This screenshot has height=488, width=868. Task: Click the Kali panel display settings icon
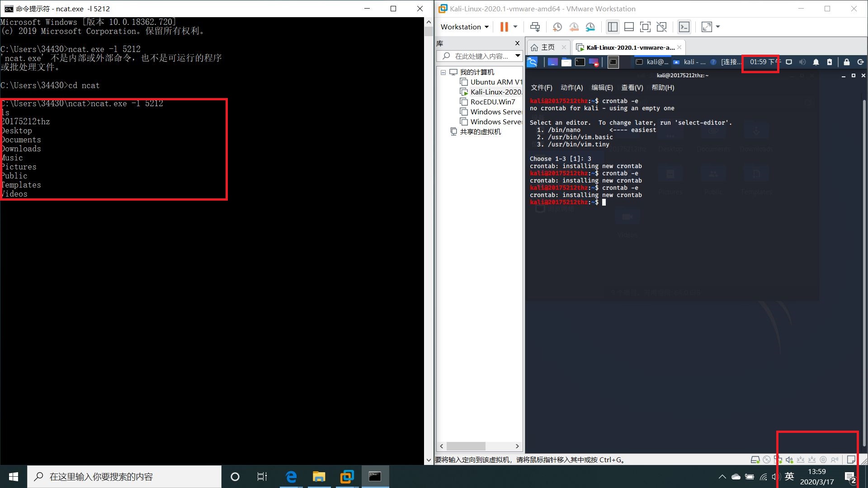tap(789, 62)
